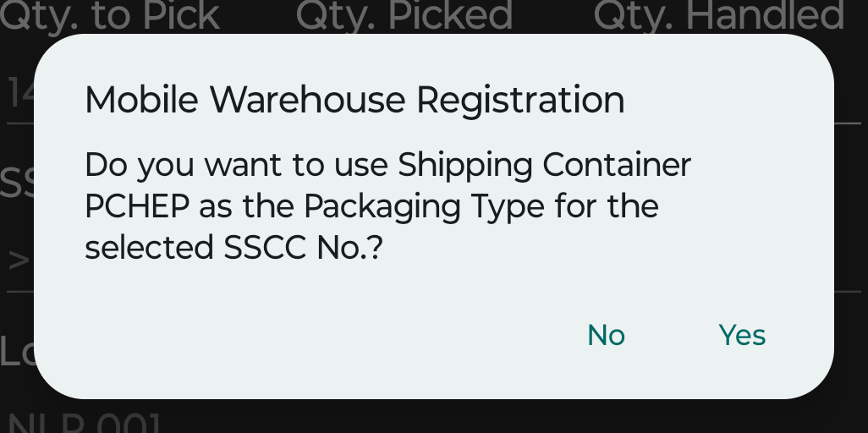
Task: Click "Do you want to use" opening text
Action: tap(235, 164)
